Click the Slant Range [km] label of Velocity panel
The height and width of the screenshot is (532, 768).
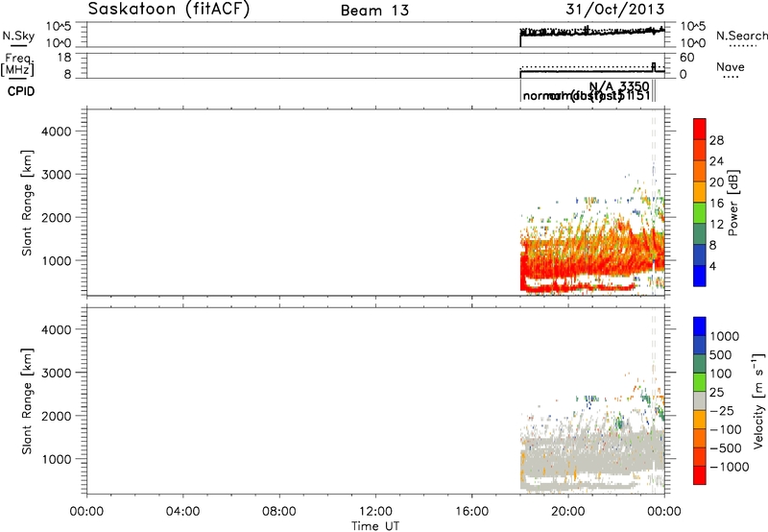(27, 400)
